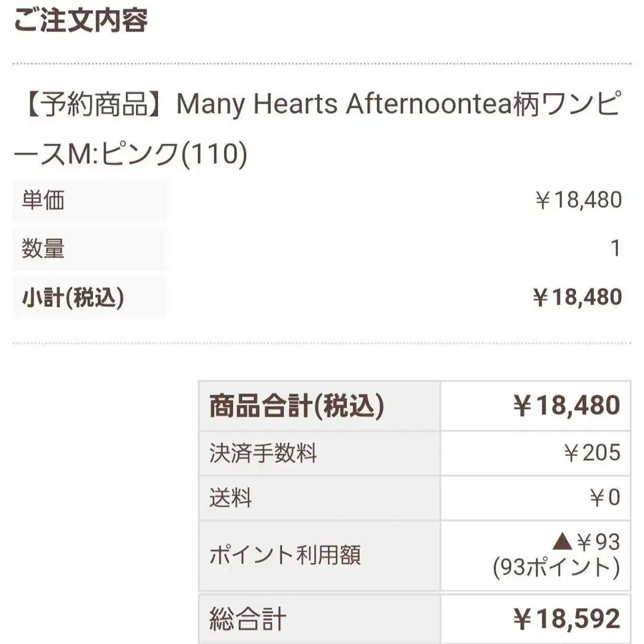The image size is (644, 644).
Task: Click the 商品合計(税込) header cell
Action: click(x=320, y=406)
